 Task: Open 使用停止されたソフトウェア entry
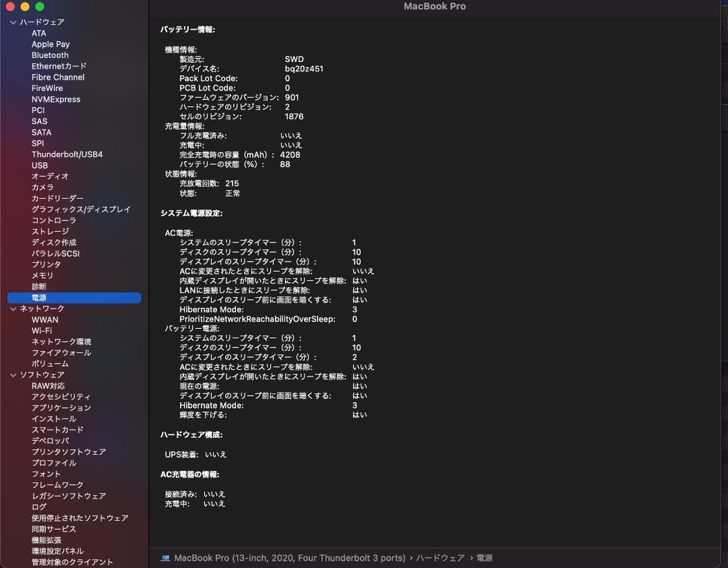pos(80,518)
